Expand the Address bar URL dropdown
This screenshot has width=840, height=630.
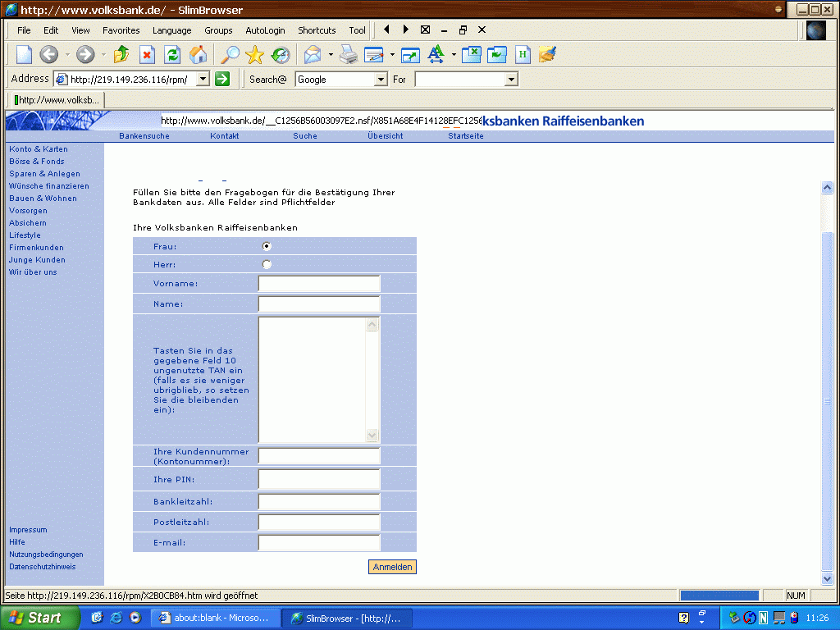[x=203, y=80]
